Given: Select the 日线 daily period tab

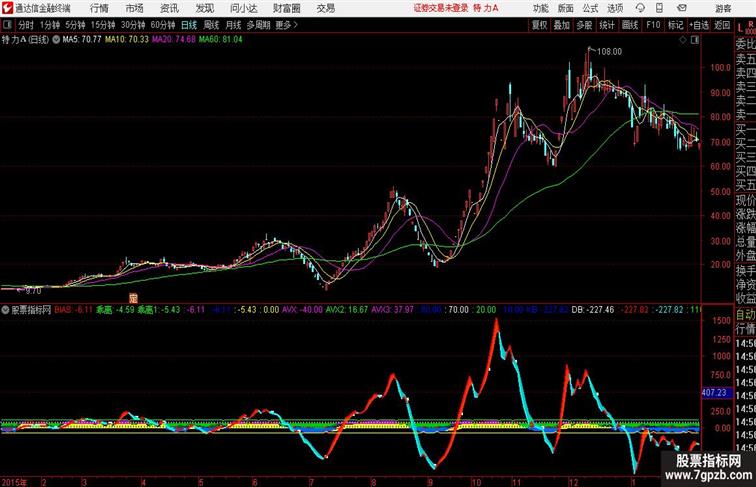Looking at the screenshot, I should pyautogui.click(x=189, y=25).
